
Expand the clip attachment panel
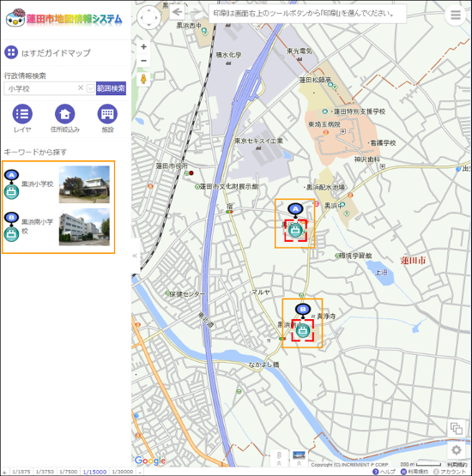click(x=279, y=459)
